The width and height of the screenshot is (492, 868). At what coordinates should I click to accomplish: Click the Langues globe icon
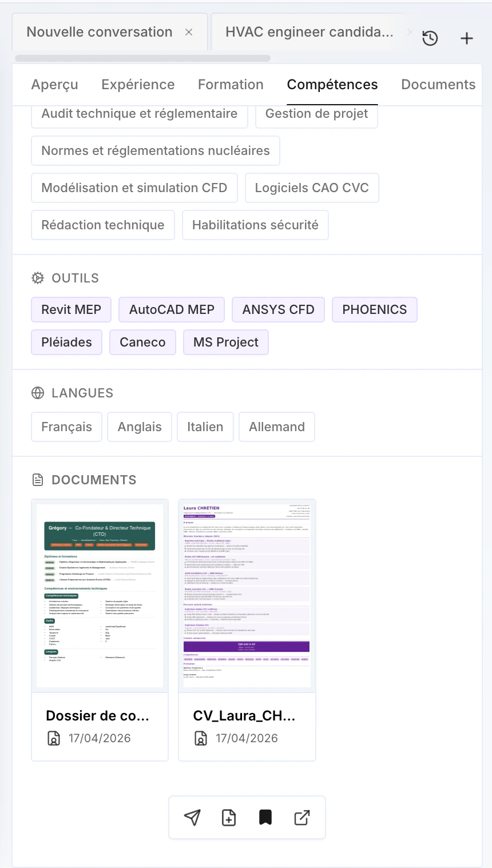(38, 393)
